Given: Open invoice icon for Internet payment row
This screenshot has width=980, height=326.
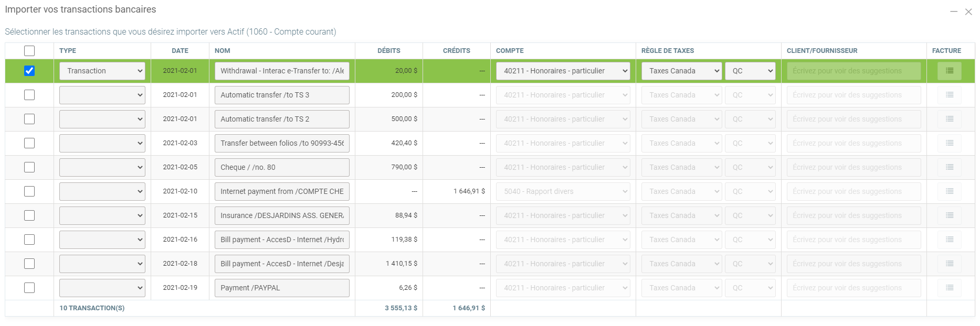Looking at the screenshot, I should click(x=949, y=191).
